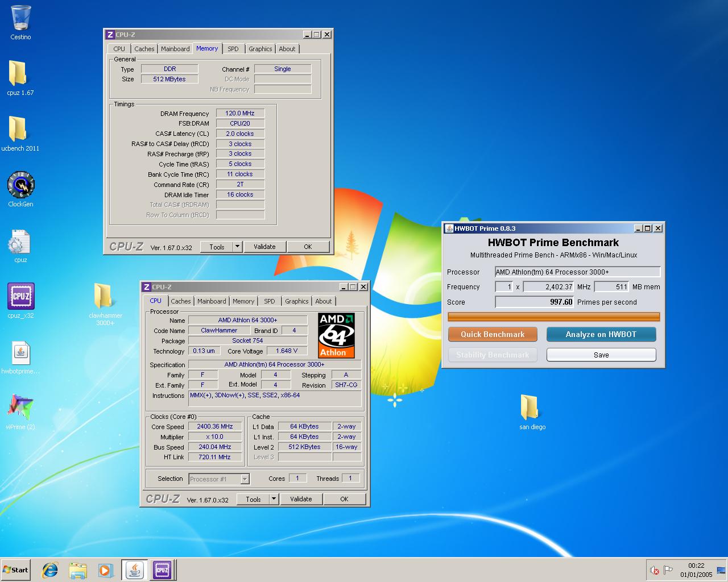Click the Processor name field in HWBOT
This screenshot has width=728, height=582.
(578, 272)
